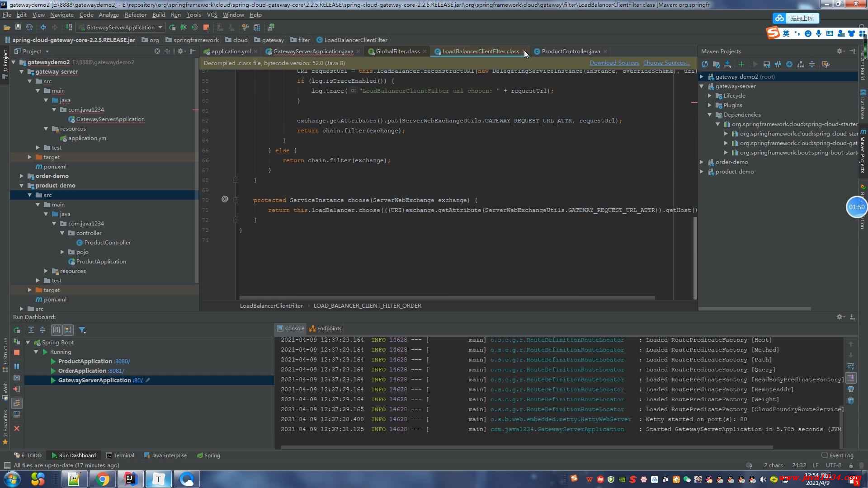Toggle Scroll to End in console side toolbar
Image resolution: width=868 pixels, height=488 pixels.
click(x=851, y=378)
